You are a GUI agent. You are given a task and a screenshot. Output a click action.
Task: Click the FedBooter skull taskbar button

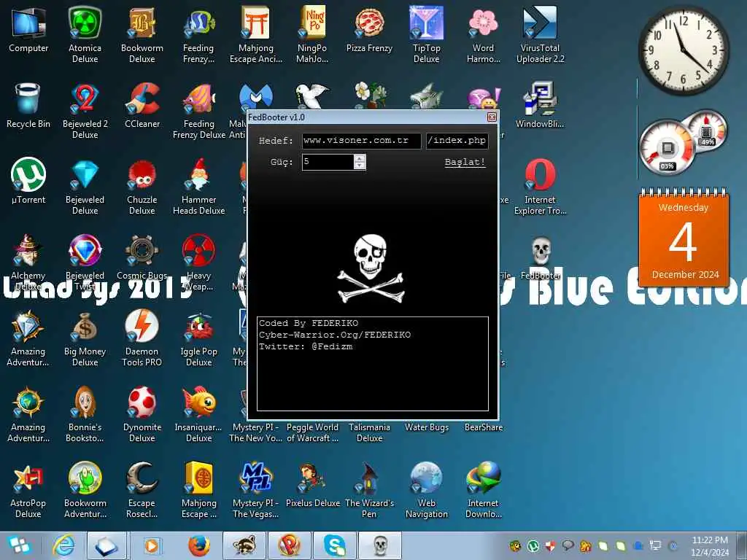pyautogui.click(x=380, y=545)
